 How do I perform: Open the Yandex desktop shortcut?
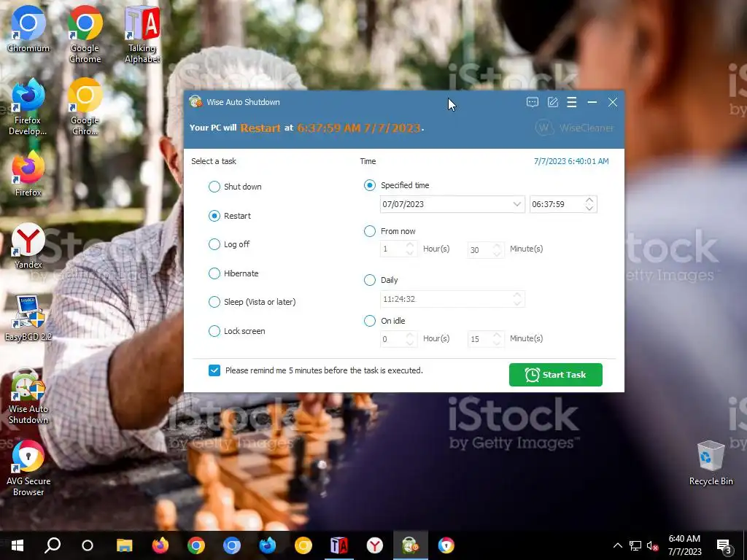[28, 246]
